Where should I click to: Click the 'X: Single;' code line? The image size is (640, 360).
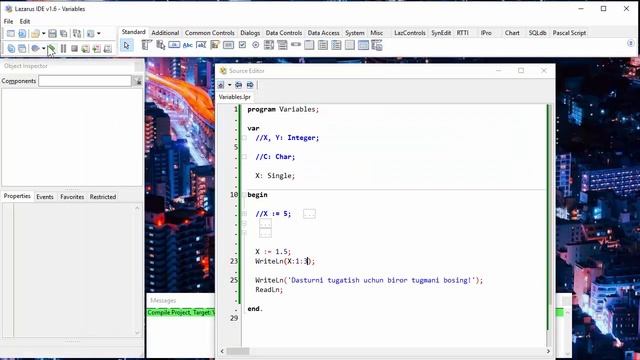(275, 176)
